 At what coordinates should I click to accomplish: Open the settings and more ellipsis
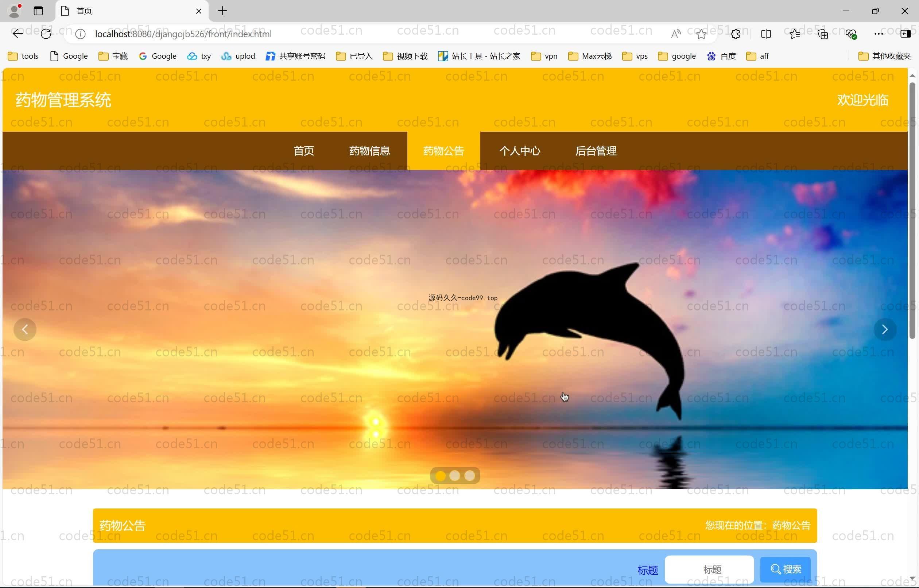point(879,34)
